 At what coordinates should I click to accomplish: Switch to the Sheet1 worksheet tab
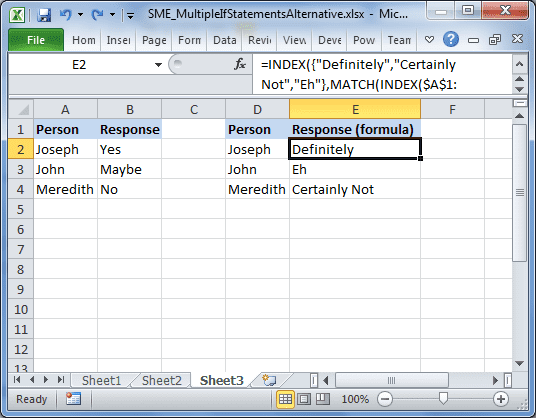pos(101,380)
